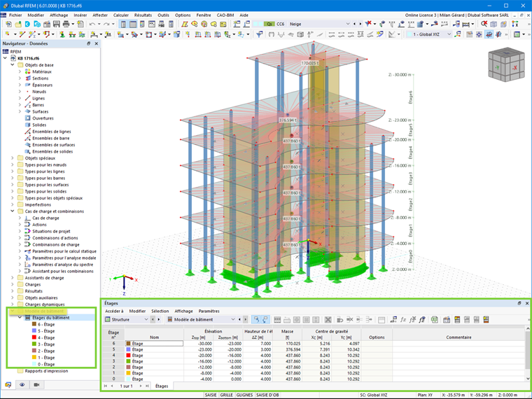Click the delete row X icon in Étages
This screenshot has height=399, width=532.
tap(328, 320)
